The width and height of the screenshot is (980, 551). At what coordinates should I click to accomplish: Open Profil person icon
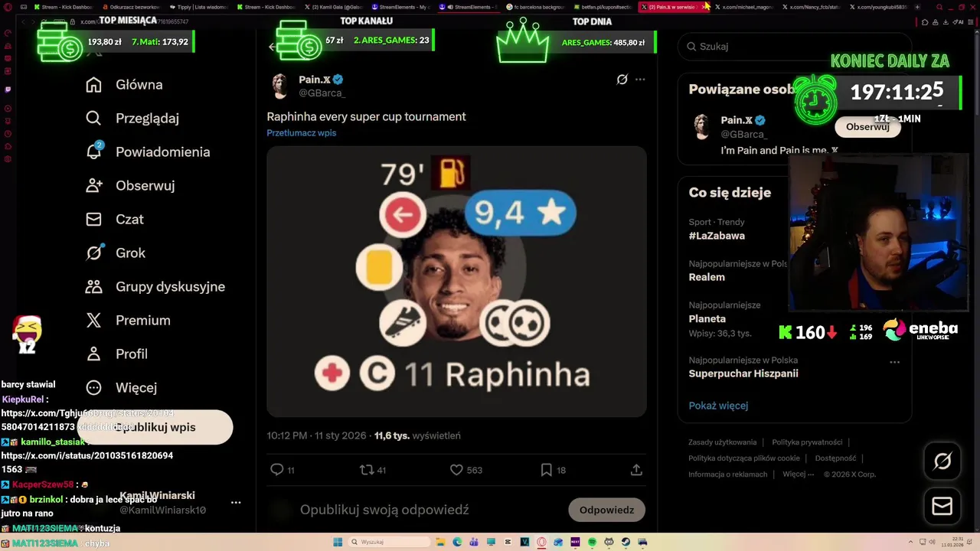tap(93, 354)
